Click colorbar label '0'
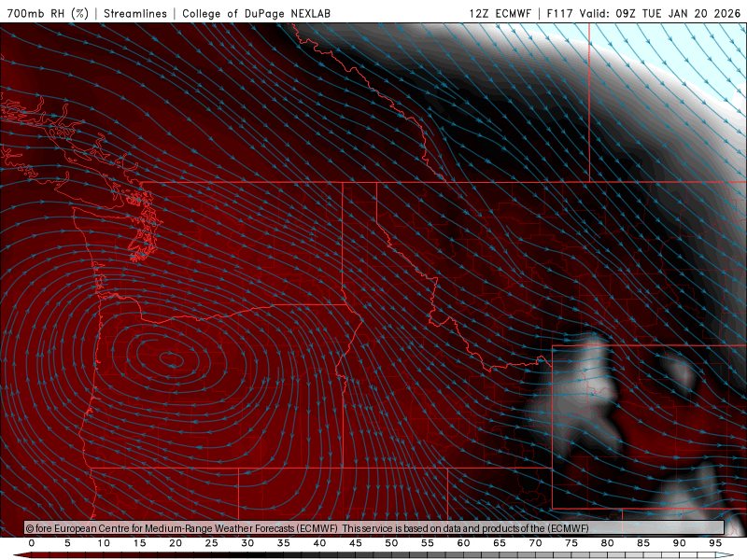Image resolution: width=747 pixels, height=560 pixels. click(32, 543)
